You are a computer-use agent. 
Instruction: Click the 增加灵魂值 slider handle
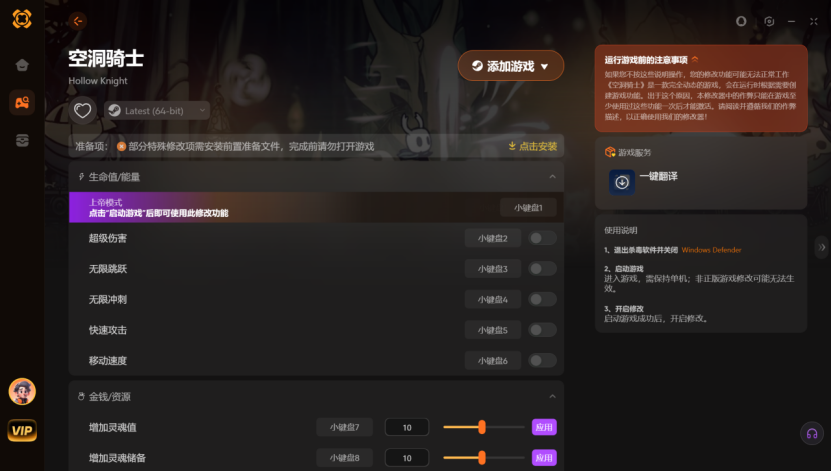[x=482, y=427]
